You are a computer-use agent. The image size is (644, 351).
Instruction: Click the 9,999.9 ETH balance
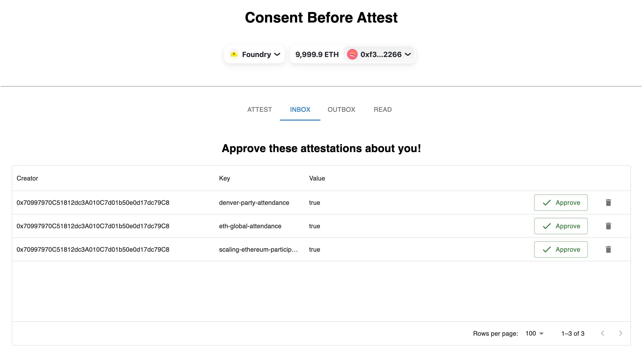click(317, 54)
